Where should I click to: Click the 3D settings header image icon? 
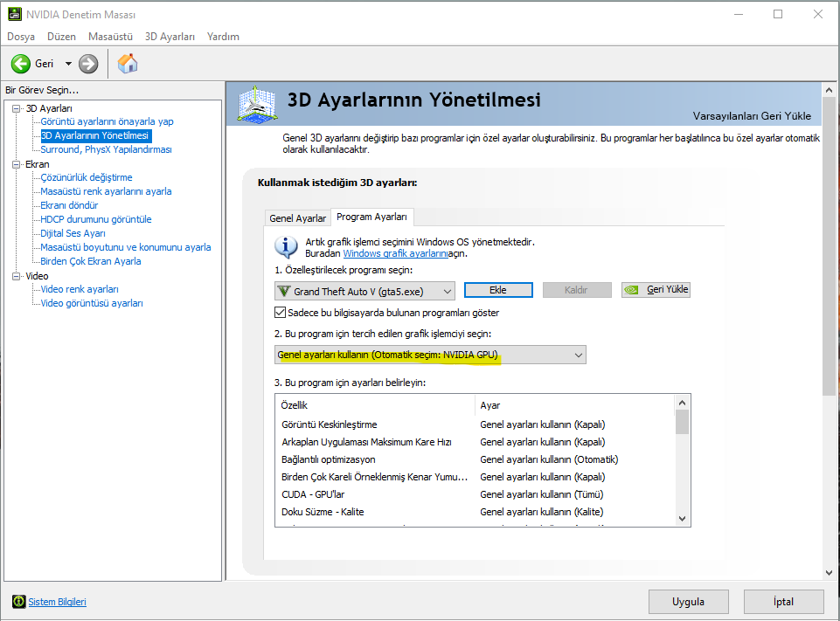[258, 105]
